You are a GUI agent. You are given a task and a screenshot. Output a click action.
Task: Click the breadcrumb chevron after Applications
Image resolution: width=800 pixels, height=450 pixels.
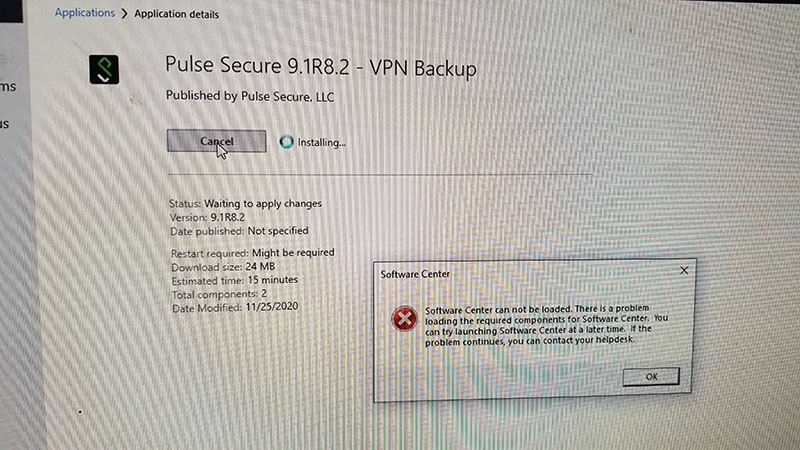click(124, 14)
